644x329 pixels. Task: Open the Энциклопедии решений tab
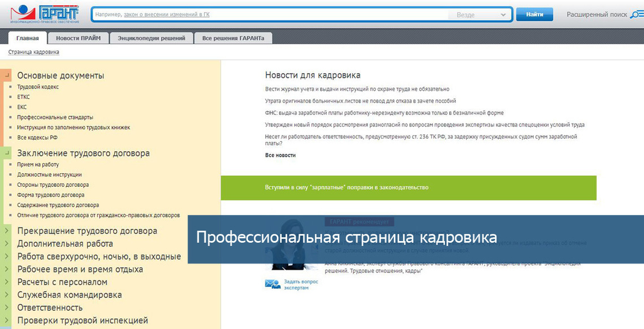coord(151,38)
